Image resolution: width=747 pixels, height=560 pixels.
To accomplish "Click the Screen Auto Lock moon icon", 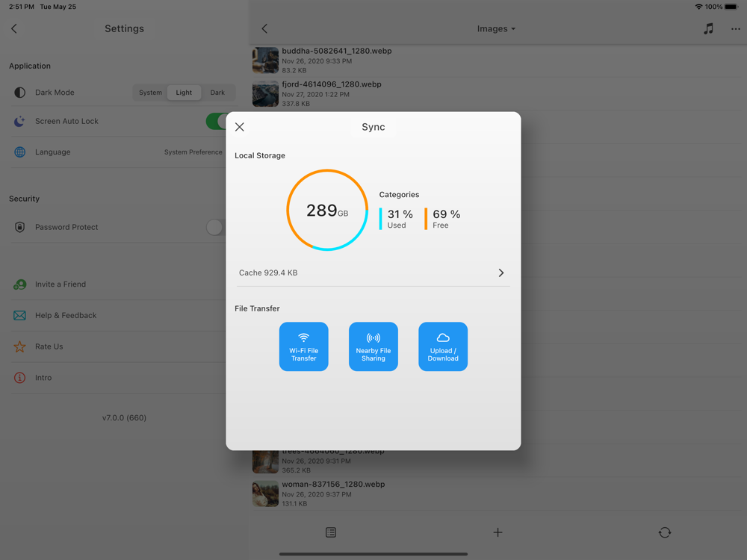I will click(x=19, y=122).
